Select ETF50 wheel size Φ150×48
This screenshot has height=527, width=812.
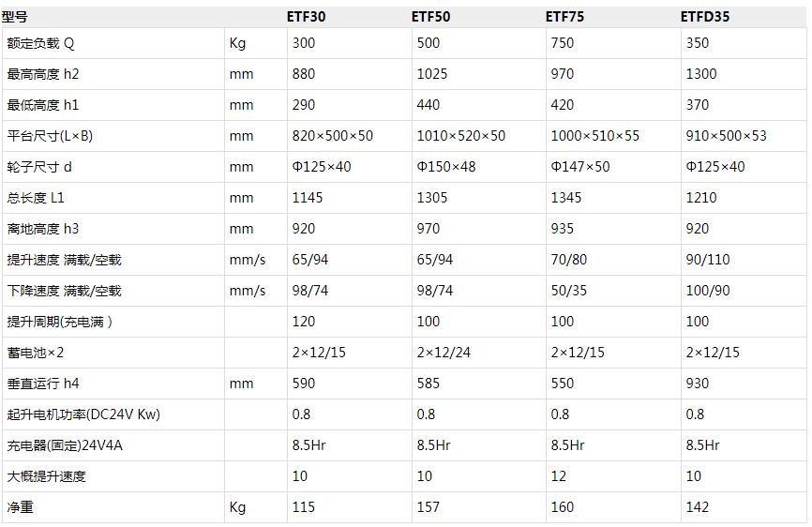click(x=446, y=167)
